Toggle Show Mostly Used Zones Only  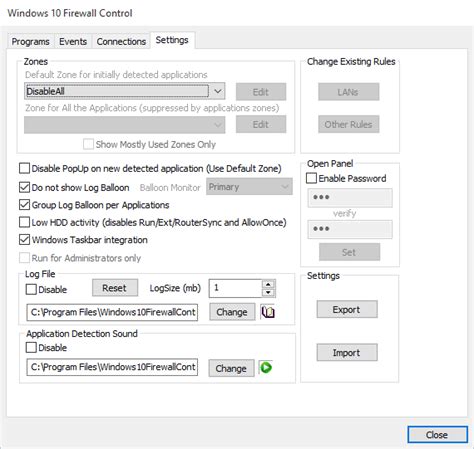click(x=88, y=144)
